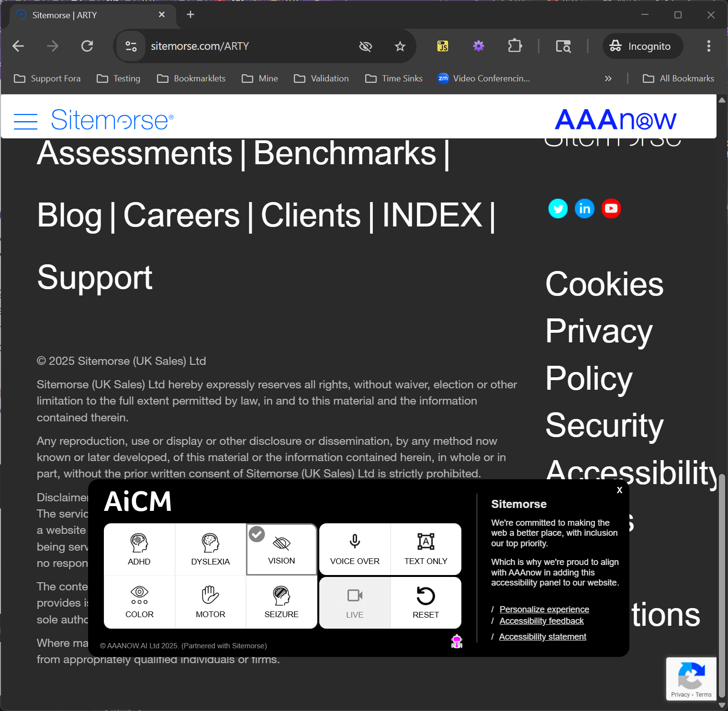Image resolution: width=728 pixels, height=711 pixels.
Task: Open the INDEX footer link
Action: click(x=432, y=215)
